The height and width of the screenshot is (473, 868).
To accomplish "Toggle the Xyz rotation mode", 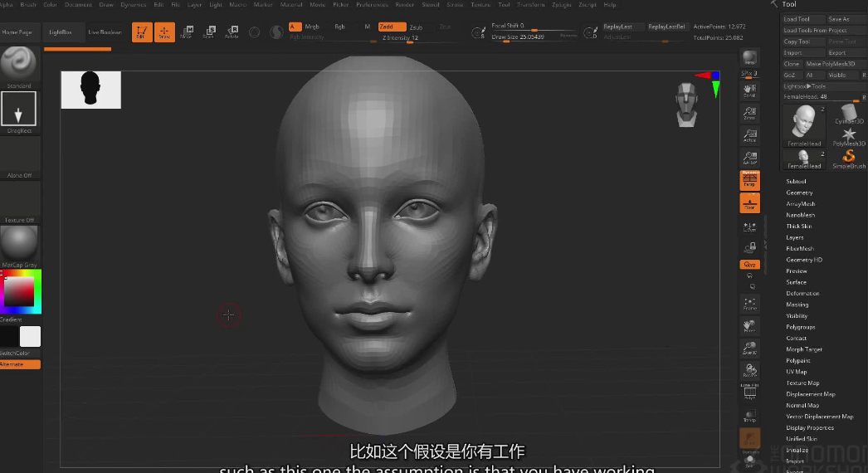I will coord(749,264).
